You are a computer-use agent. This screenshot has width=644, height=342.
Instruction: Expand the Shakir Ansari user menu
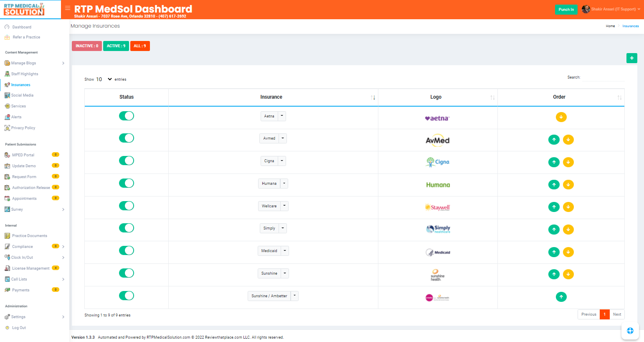coord(615,9)
